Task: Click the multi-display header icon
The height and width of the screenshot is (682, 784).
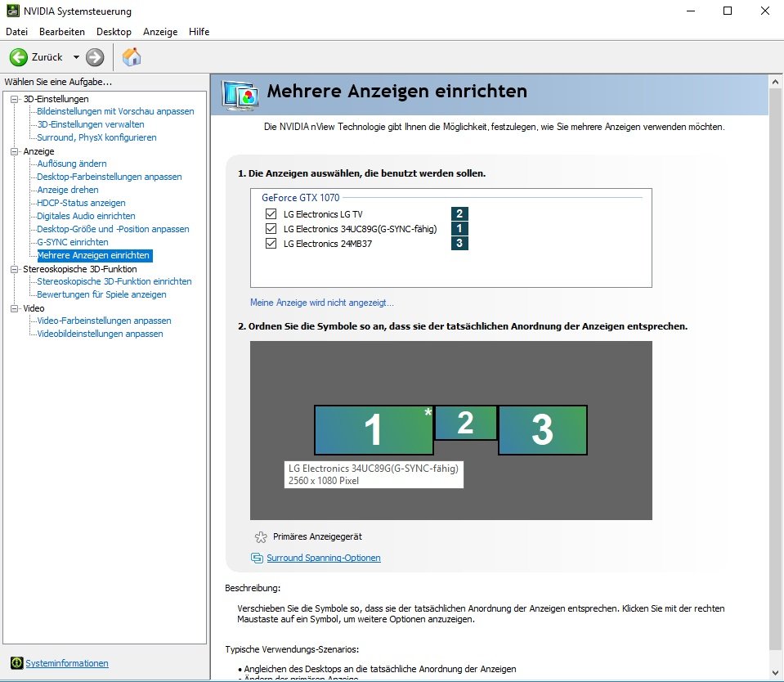Action: [x=240, y=95]
